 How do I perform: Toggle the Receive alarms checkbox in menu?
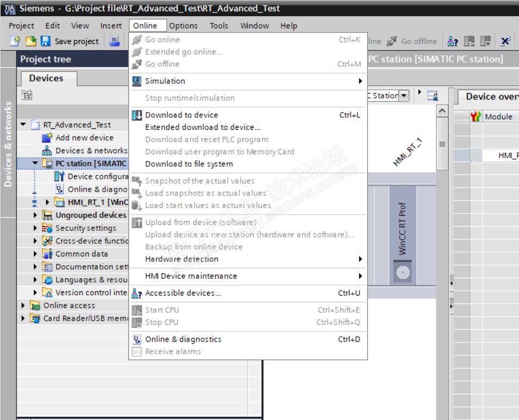[137, 352]
